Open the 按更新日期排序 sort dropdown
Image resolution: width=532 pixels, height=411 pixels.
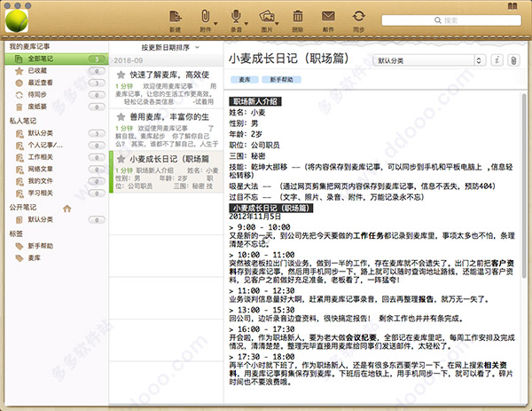(170, 48)
